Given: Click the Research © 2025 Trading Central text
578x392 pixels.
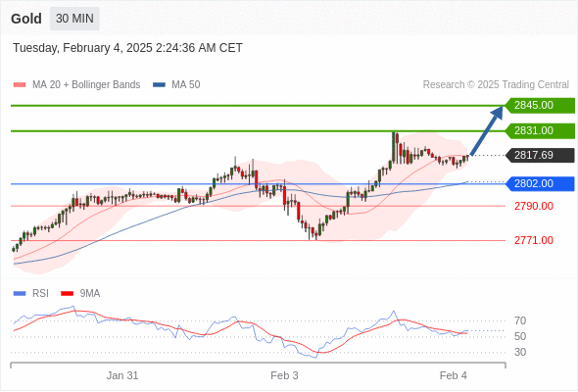Looking at the screenshot, I should [496, 85].
